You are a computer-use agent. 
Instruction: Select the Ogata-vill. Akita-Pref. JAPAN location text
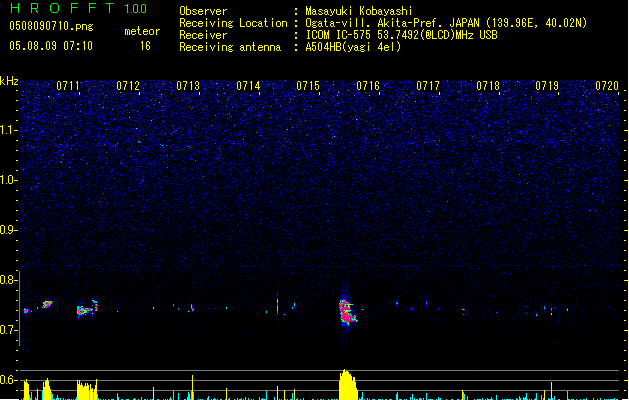(393, 23)
